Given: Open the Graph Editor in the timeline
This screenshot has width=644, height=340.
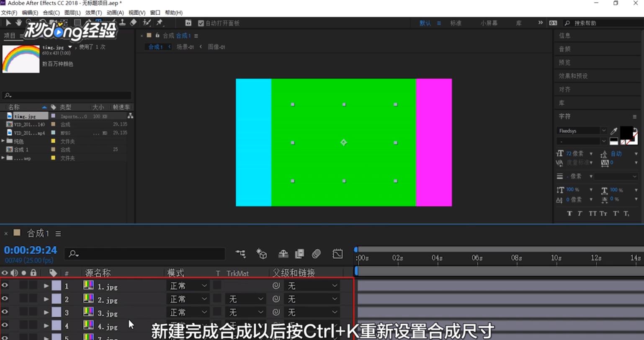Looking at the screenshot, I should (337, 254).
